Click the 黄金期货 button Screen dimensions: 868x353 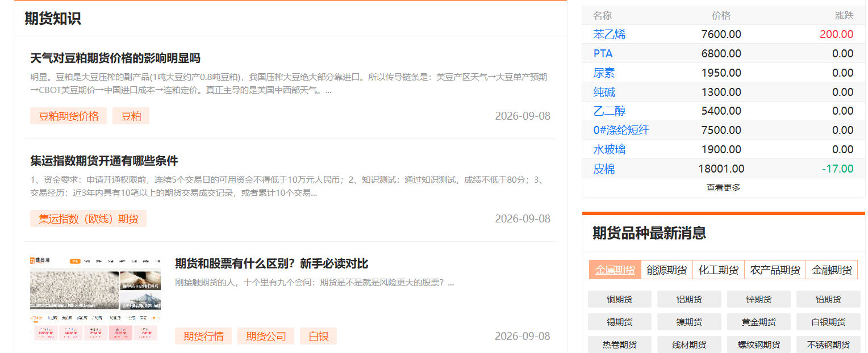(x=759, y=322)
